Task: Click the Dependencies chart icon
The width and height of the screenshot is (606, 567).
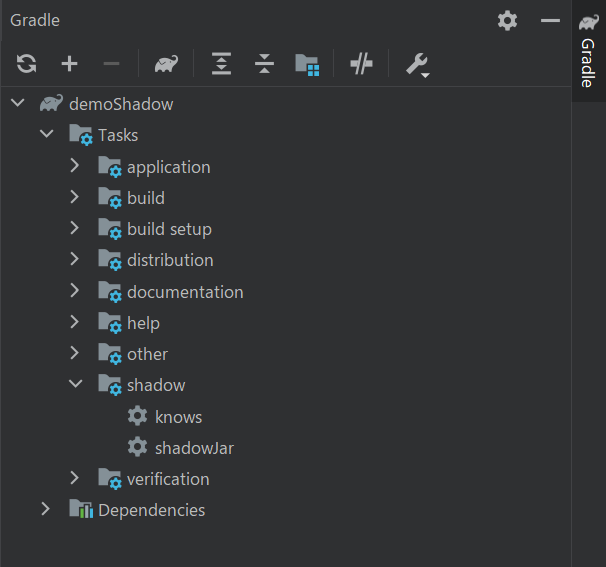Action: click(x=81, y=509)
